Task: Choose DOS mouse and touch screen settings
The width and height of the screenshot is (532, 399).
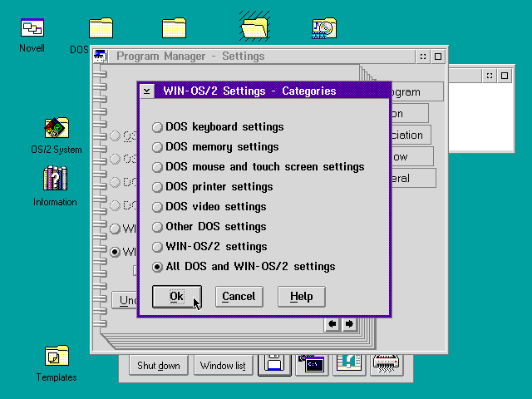Action: pyautogui.click(x=259, y=167)
